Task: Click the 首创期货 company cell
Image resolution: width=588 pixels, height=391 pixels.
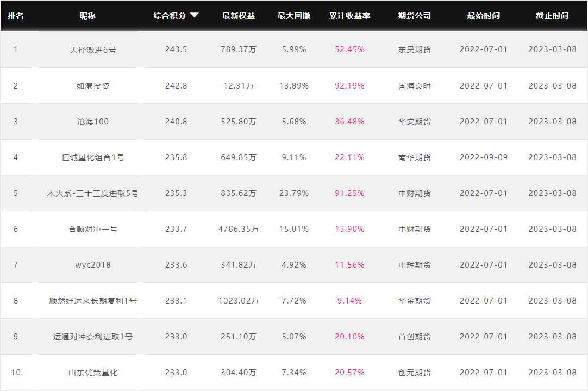Action: 415,337
